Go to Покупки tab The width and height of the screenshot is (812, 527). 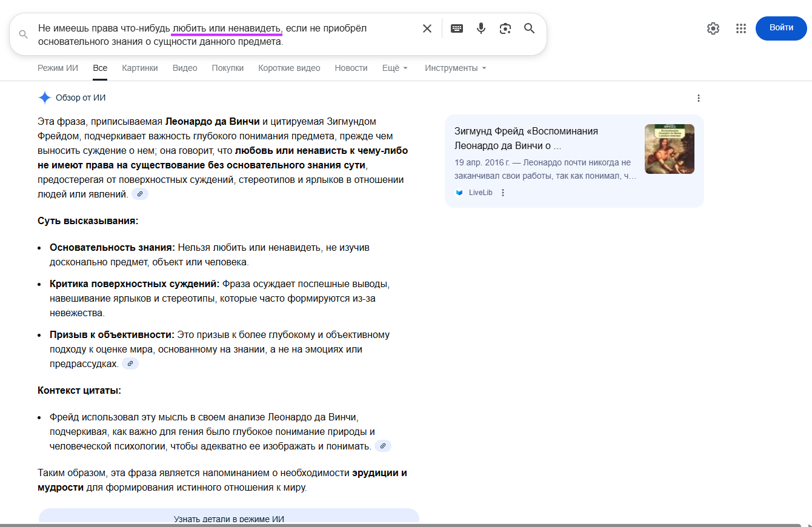coord(228,68)
